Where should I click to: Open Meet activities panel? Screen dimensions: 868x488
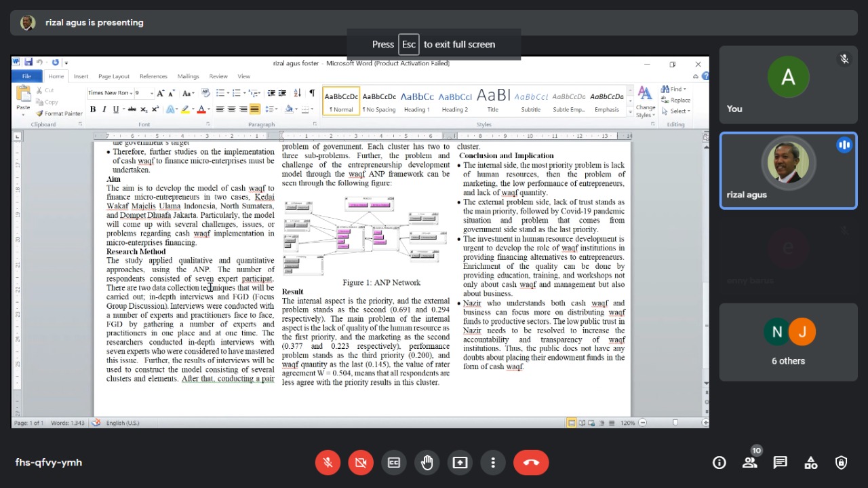[811, 463]
